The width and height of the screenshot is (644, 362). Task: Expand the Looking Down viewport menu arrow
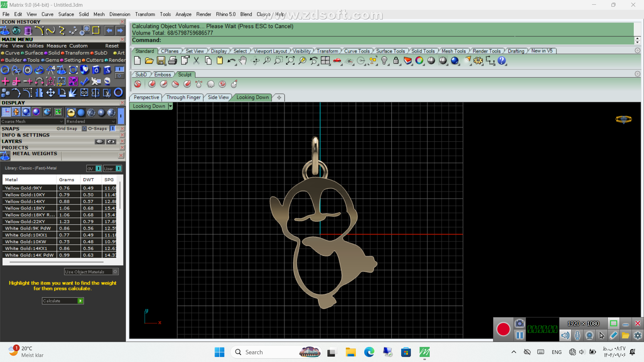pyautogui.click(x=170, y=106)
